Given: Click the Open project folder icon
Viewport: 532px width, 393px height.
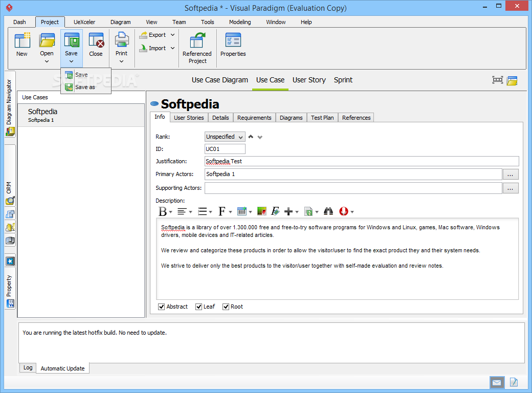Looking at the screenshot, I should [x=47, y=40].
